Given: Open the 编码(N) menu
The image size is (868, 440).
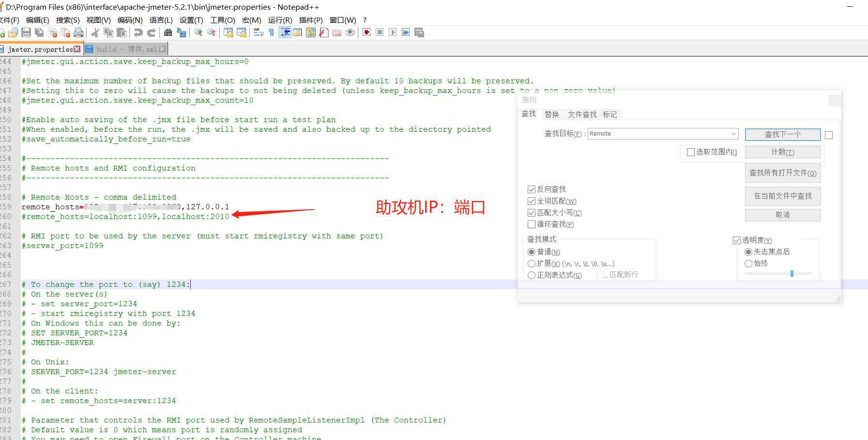Looking at the screenshot, I should pos(130,20).
